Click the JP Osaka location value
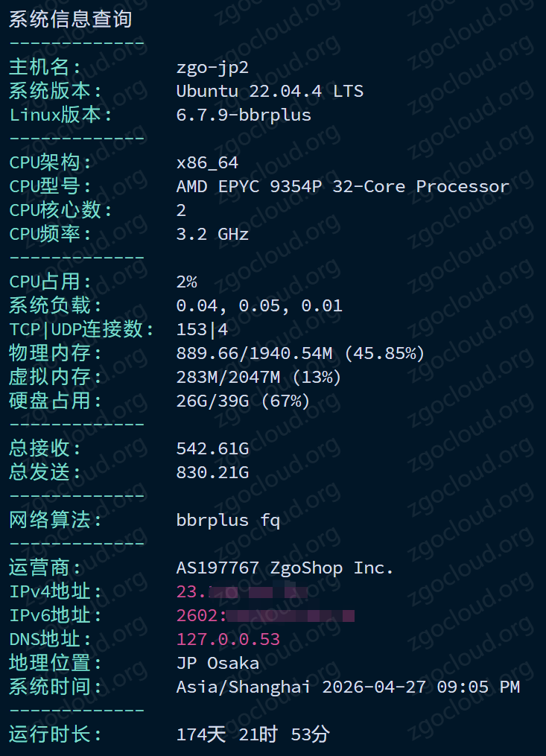This screenshot has height=756, width=546. click(218, 664)
